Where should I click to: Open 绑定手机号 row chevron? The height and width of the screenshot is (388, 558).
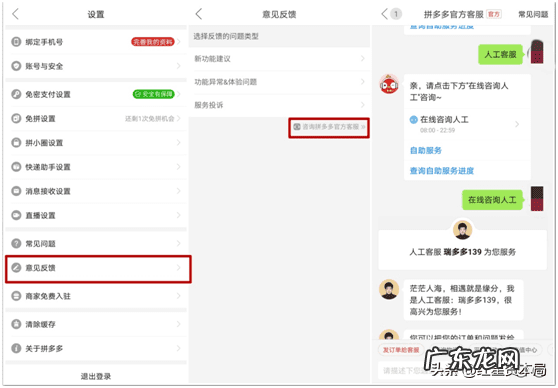tap(179, 42)
